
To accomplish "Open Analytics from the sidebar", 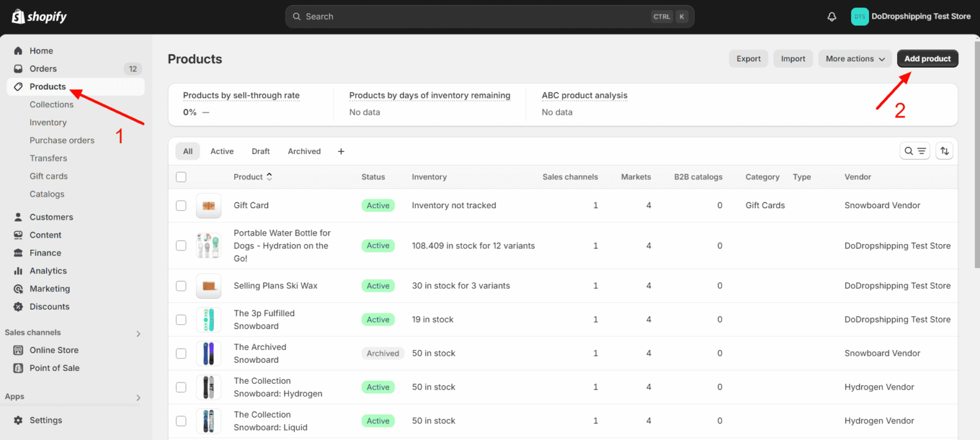I will point(48,270).
